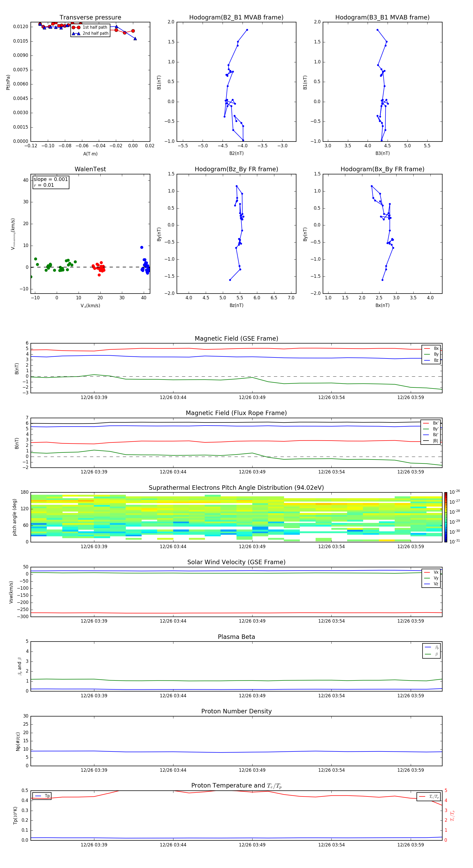The width and height of the screenshot is (473, 868).
Task: Click the Bx' legend entry in Flux Rope panel
Action: tap(431, 423)
